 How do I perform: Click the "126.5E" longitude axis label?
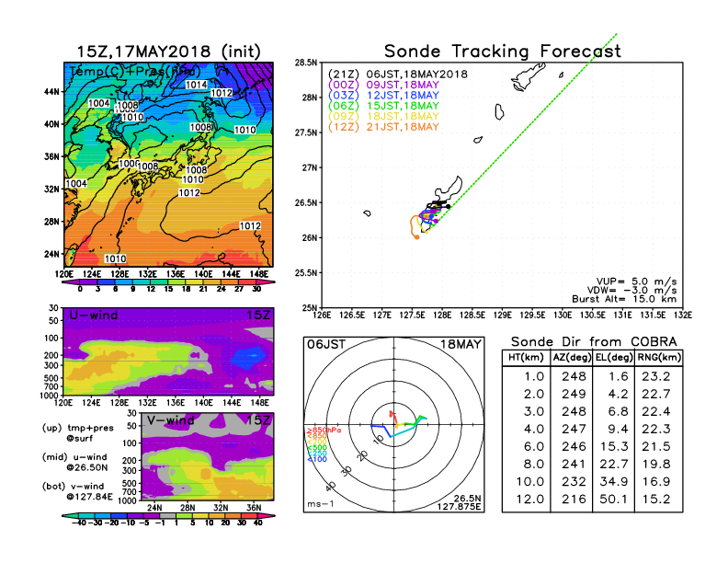tap(352, 316)
